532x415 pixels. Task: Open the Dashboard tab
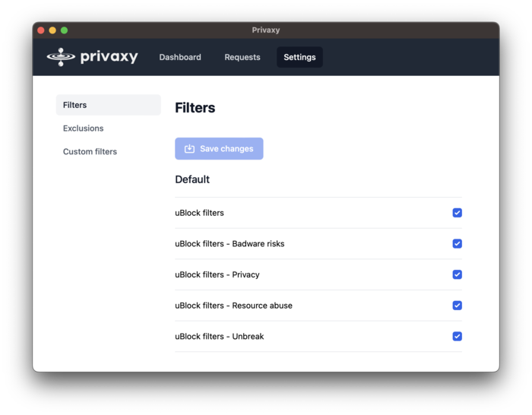[x=180, y=57]
